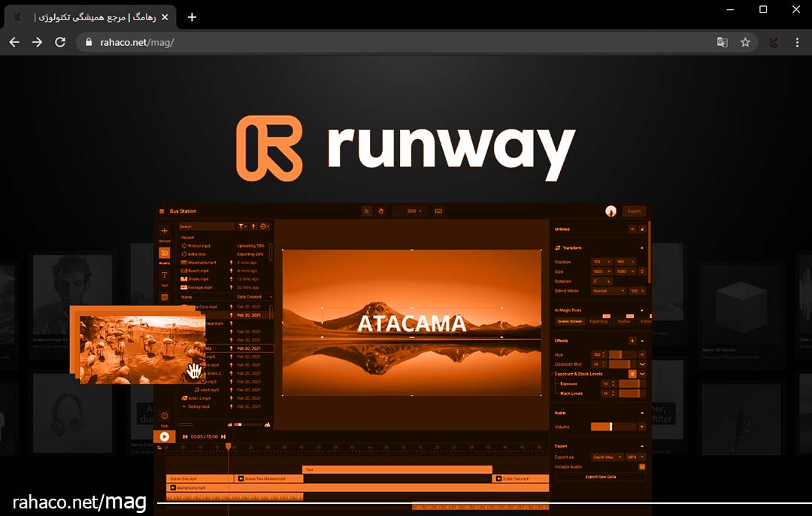
Task: Open the MP4 format dropdown
Action: (x=635, y=457)
